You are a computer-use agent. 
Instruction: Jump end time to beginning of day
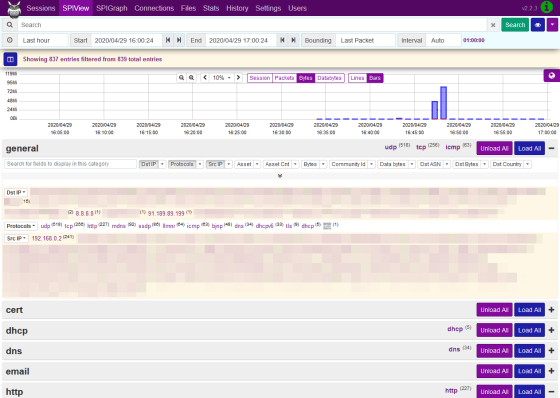(x=282, y=40)
